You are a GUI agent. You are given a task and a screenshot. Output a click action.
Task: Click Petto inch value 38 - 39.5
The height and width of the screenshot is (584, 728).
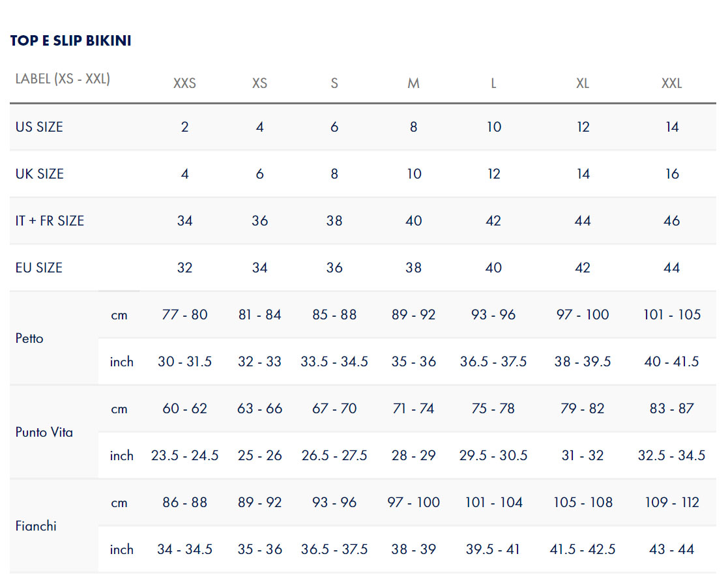click(x=583, y=362)
